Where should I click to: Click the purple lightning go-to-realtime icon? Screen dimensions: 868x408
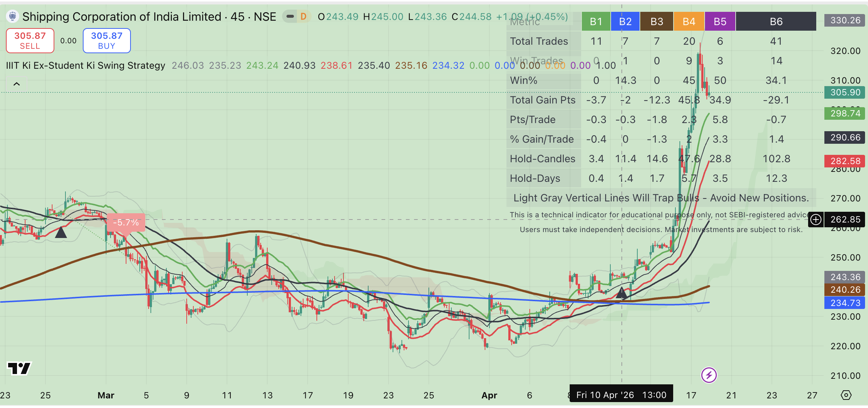709,375
